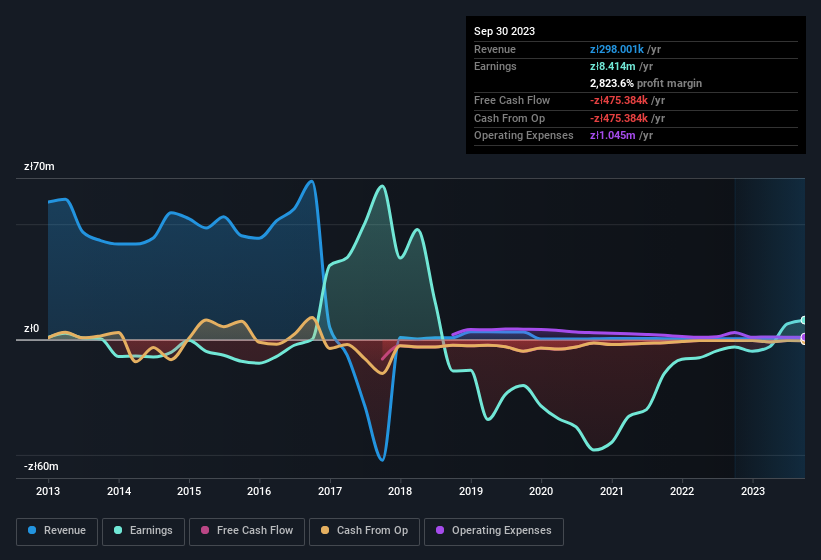Click the Free Cash Flow tooltip label

(x=512, y=100)
